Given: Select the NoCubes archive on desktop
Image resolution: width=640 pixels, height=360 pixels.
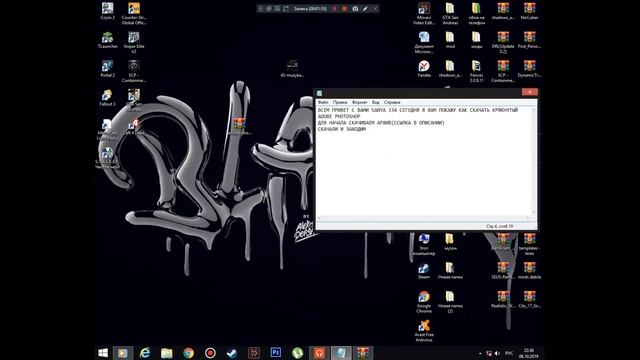Looking at the screenshot, I should point(529,11).
